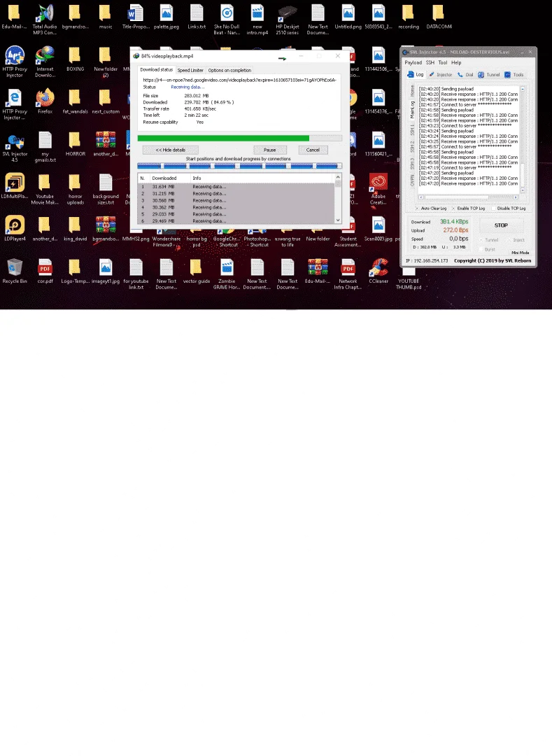Toggle the Inject checkbox under STOP
Screen dimensions: 552x756
pos(509,239)
